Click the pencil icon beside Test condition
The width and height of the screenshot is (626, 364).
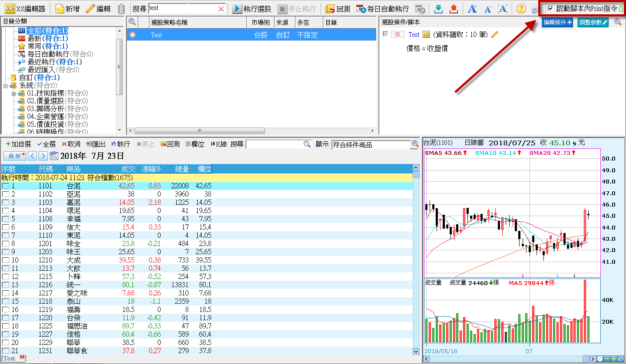tap(494, 35)
